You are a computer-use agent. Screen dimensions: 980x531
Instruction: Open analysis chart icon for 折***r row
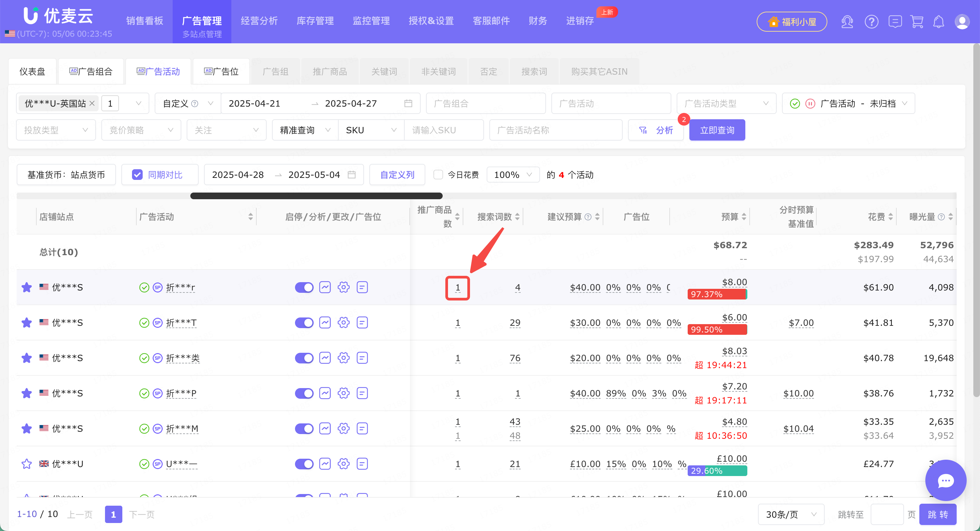coord(325,287)
